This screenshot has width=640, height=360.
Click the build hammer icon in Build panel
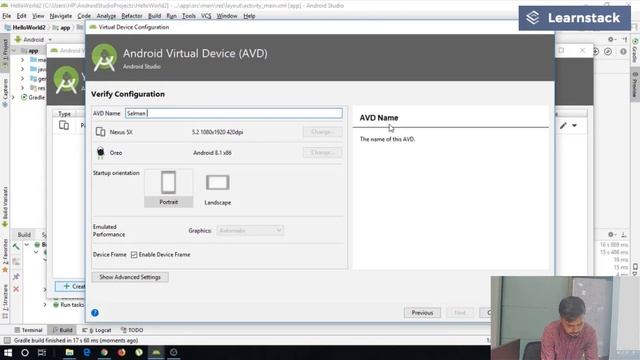tap(16, 246)
